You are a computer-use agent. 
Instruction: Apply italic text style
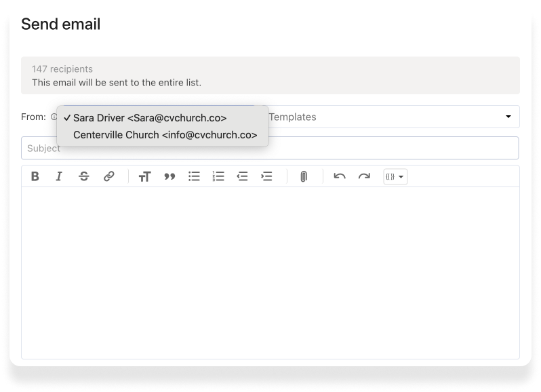coord(59,176)
